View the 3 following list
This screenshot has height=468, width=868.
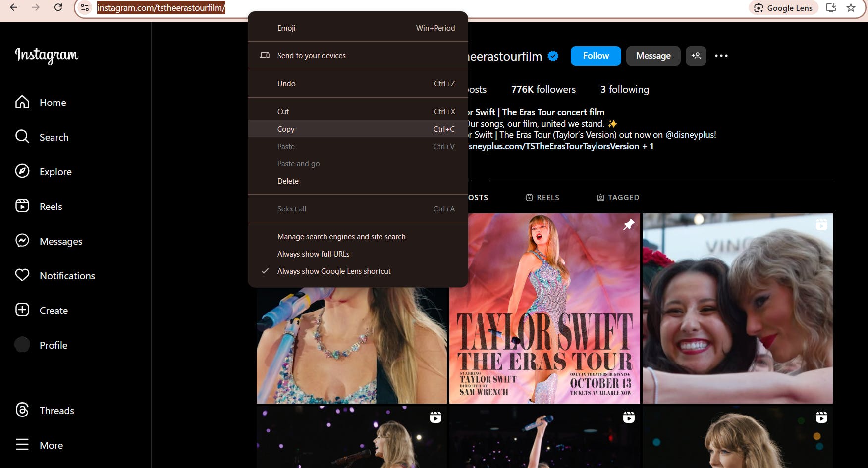(625, 89)
